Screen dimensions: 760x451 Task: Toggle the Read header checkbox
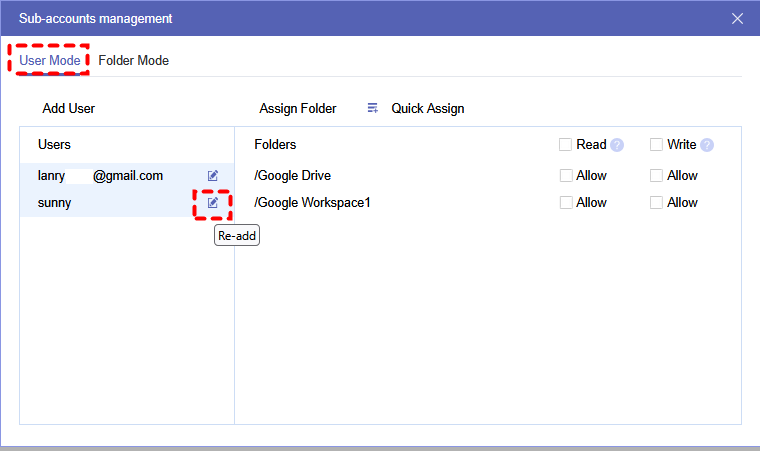click(x=567, y=145)
